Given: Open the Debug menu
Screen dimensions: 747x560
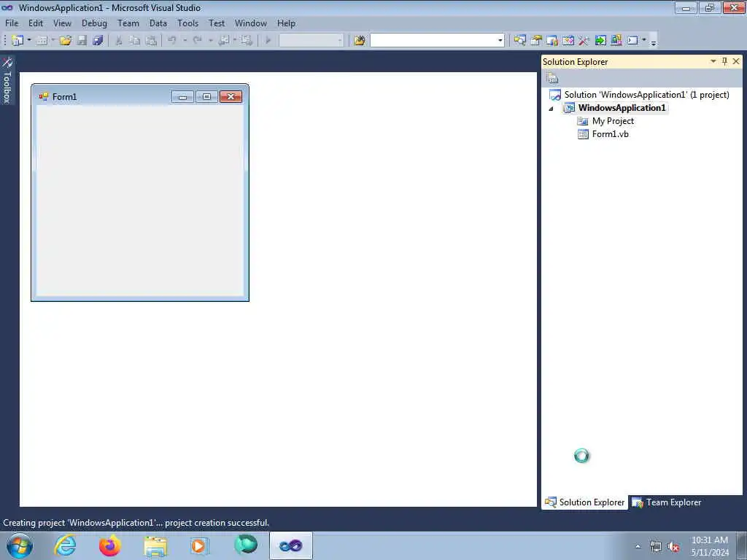Looking at the screenshot, I should [94, 23].
